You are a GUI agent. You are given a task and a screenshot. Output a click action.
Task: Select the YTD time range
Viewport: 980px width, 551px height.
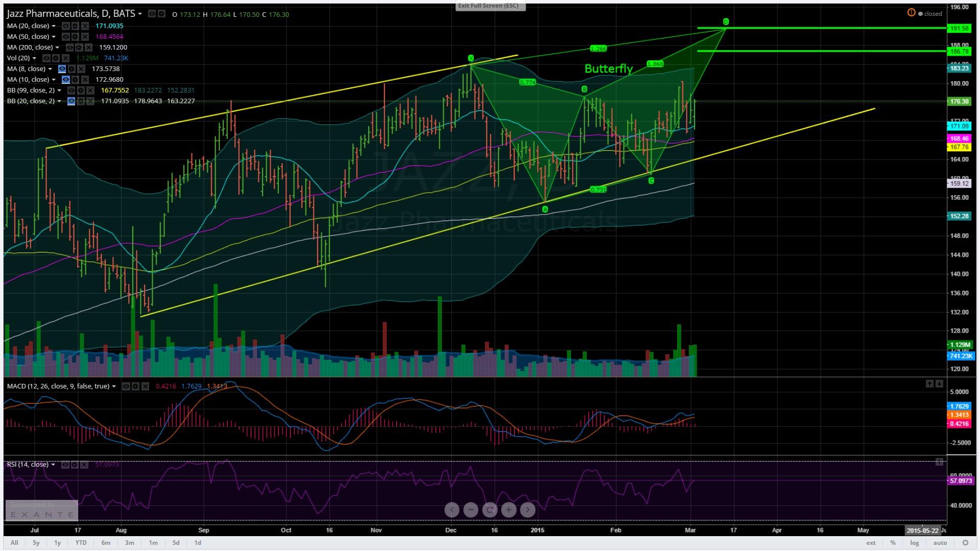coord(81,543)
